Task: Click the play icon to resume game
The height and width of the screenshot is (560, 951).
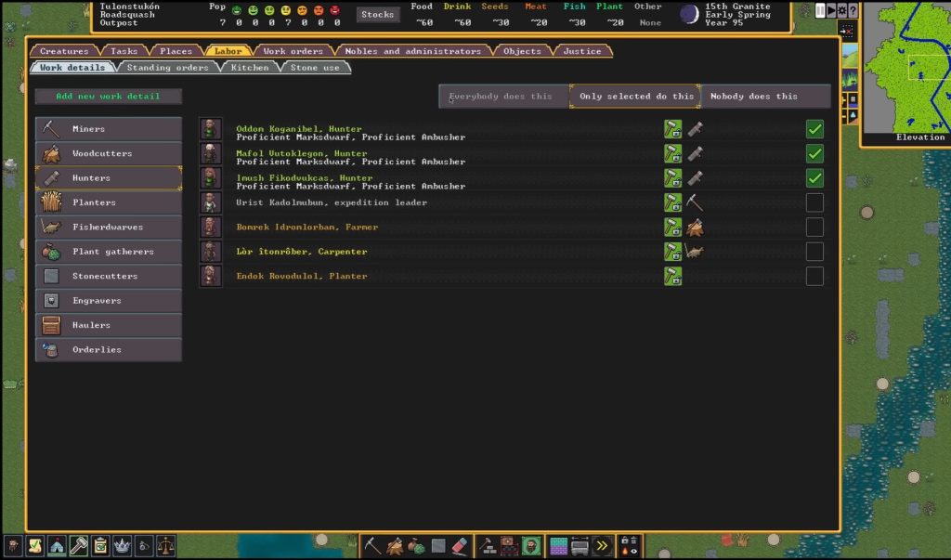Action: point(831,10)
